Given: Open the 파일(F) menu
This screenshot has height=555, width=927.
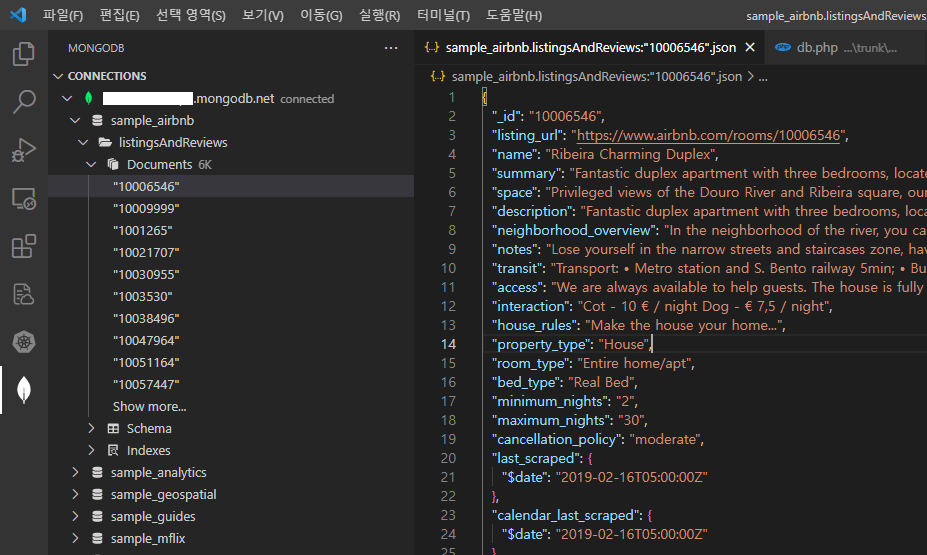Looking at the screenshot, I should [63, 15].
